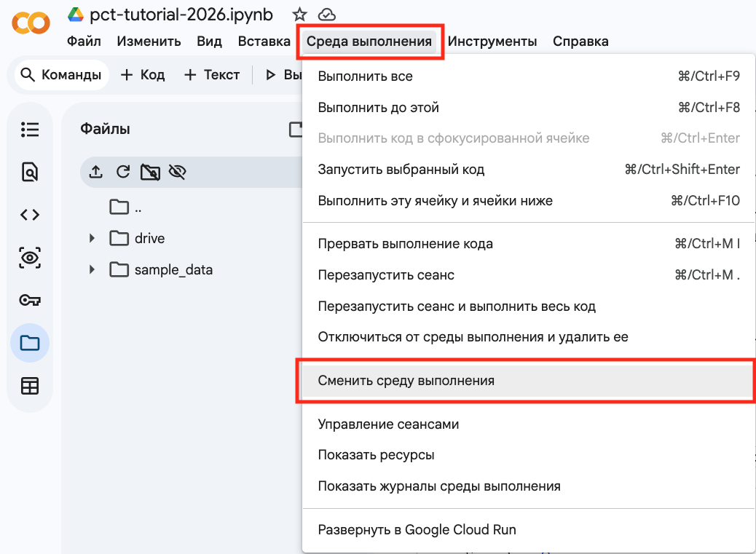The height and width of the screenshot is (554, 756).
Task: Expand the sample_data folder
Action: (91, 269)
